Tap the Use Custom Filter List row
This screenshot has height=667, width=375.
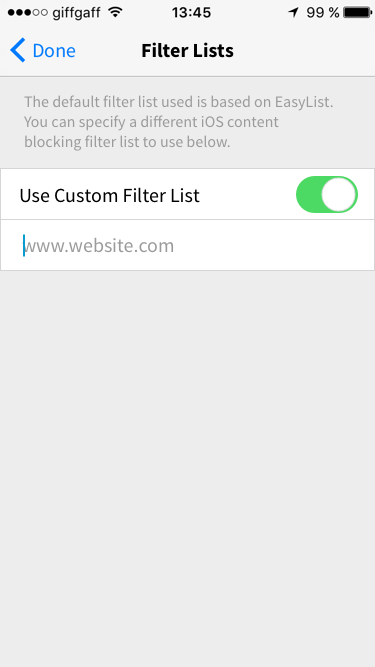click(x=188, y=194)
